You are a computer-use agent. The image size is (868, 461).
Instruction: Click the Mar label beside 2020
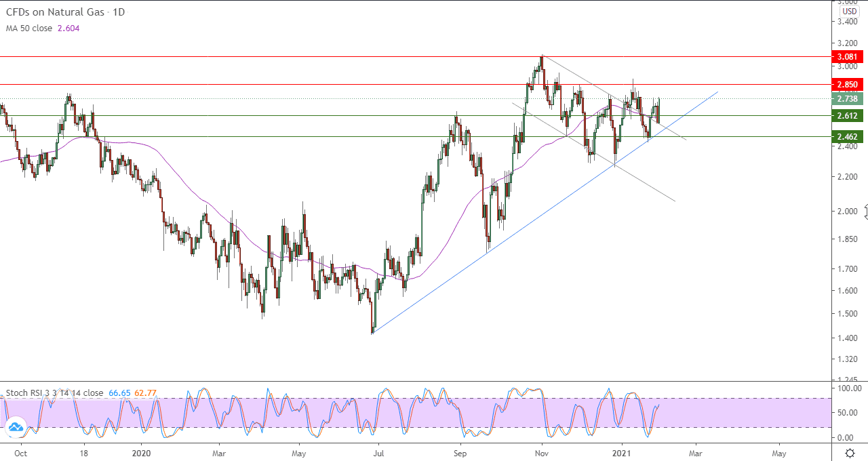coord(218,453)
